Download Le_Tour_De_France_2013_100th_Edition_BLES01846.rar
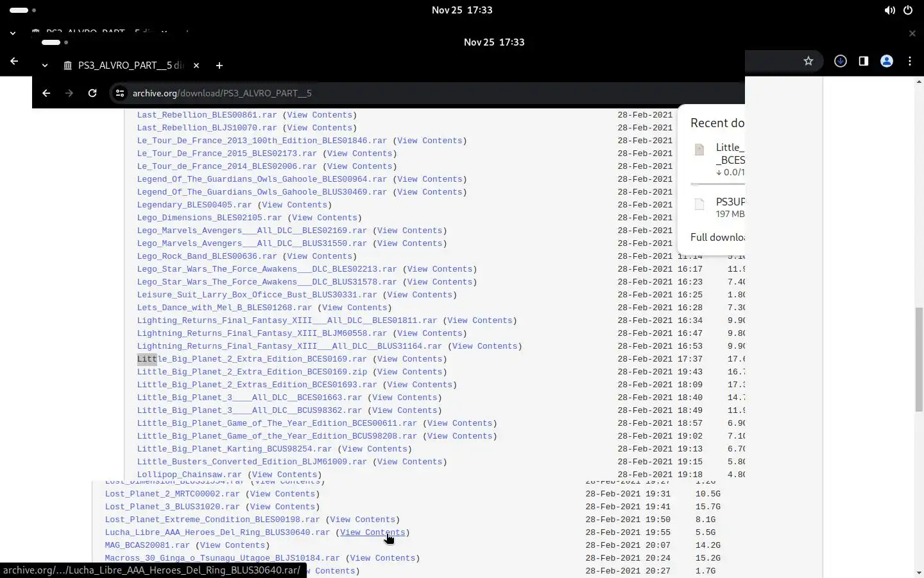The width and height of the screenshot is (924, 578). point(262,141)
